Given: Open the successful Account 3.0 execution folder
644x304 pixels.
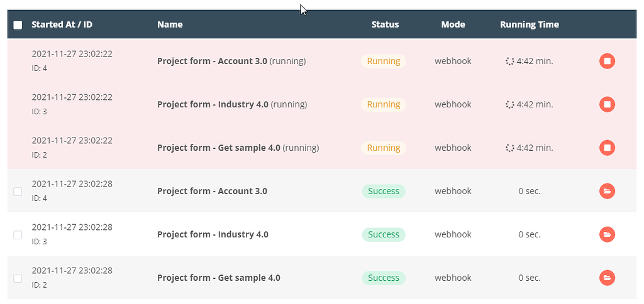Looking at the screenshot, I should 607,191.
